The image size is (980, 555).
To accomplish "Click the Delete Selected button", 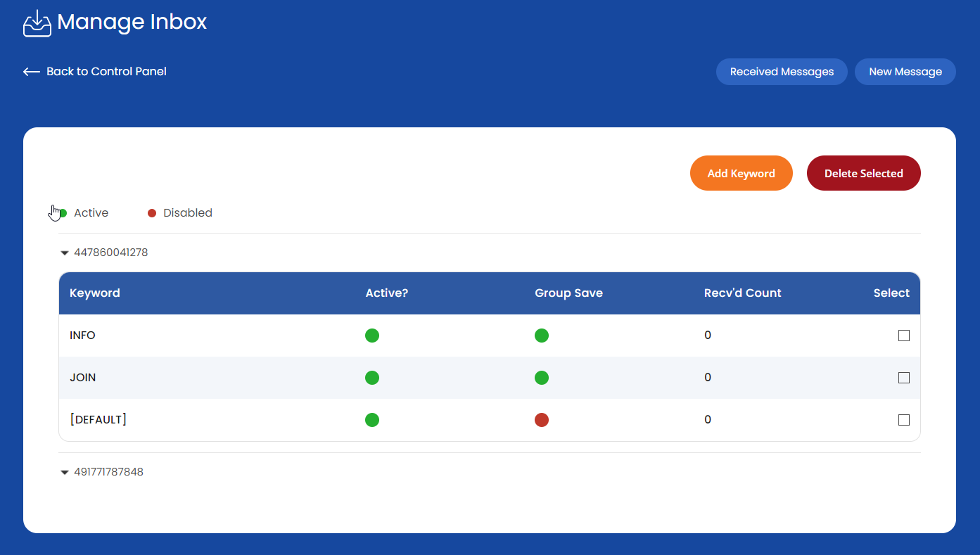I will 863,173.
